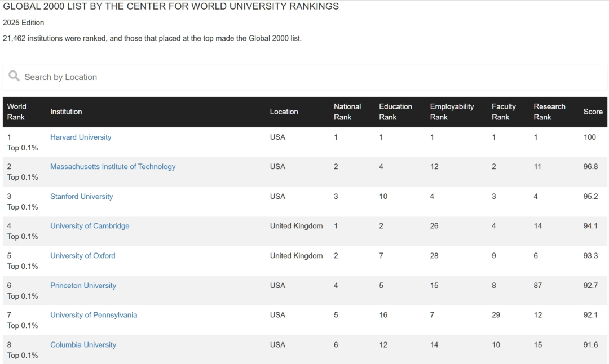Image resolution: width=609 pixels, height=364 pixels.
Task: Click Cambridge's score of 94.1
Action: [590, 226]
